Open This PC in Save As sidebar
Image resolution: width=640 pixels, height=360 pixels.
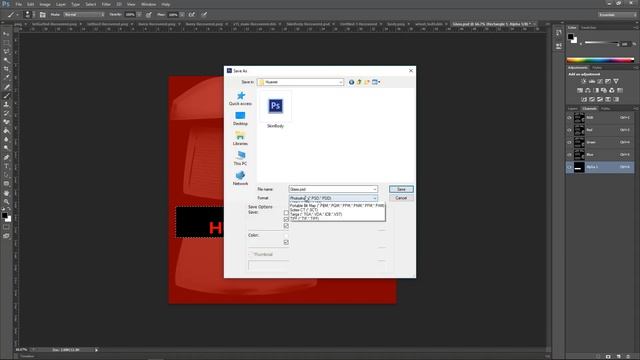[240, 159]
